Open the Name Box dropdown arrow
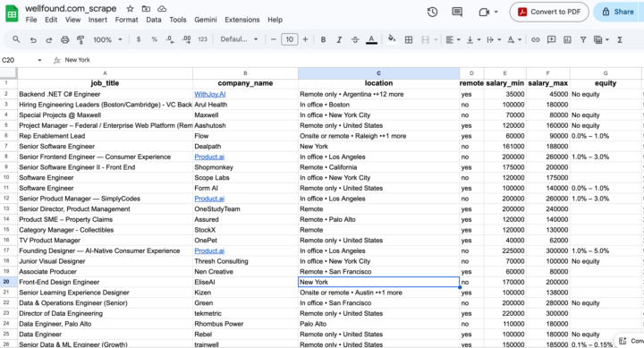 pos(39,60)
